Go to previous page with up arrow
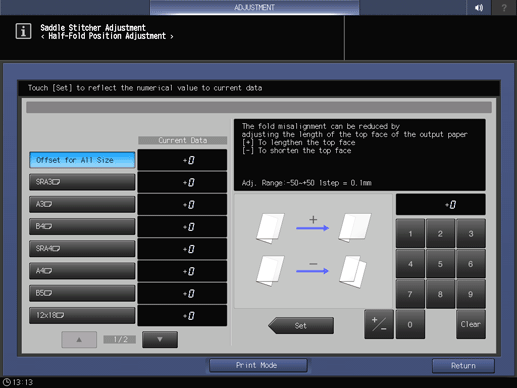Viewport: 517px width, 388px height. pos(79,339)
